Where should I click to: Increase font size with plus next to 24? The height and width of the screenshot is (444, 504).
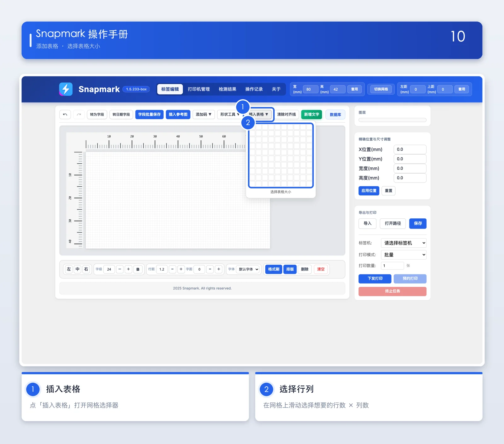[128, 269]
